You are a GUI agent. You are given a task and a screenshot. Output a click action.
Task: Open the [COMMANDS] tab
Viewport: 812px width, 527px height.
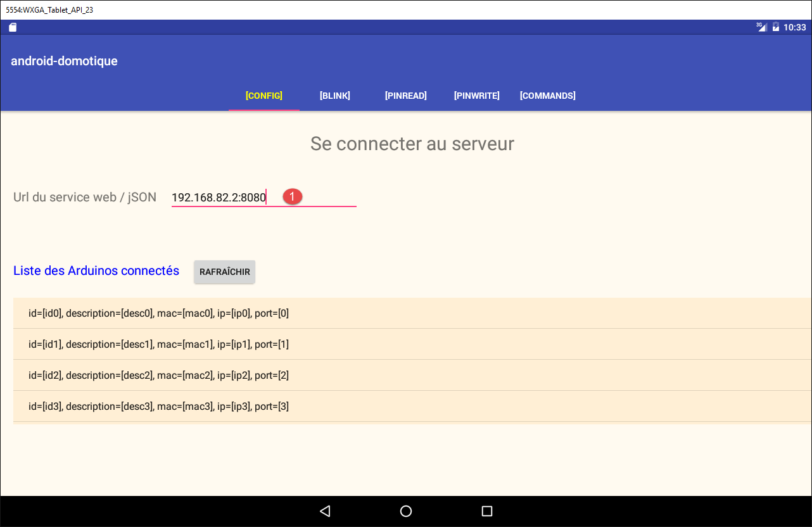coord(548,96)
